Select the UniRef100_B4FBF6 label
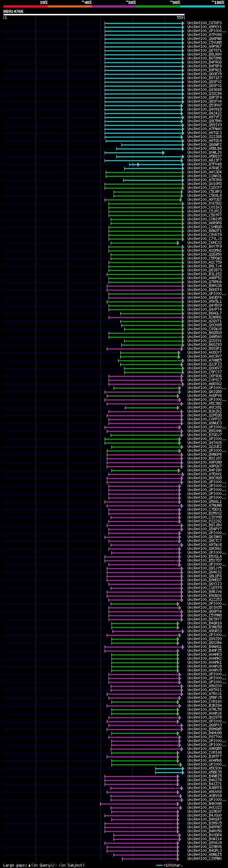 tap(204, 66)
